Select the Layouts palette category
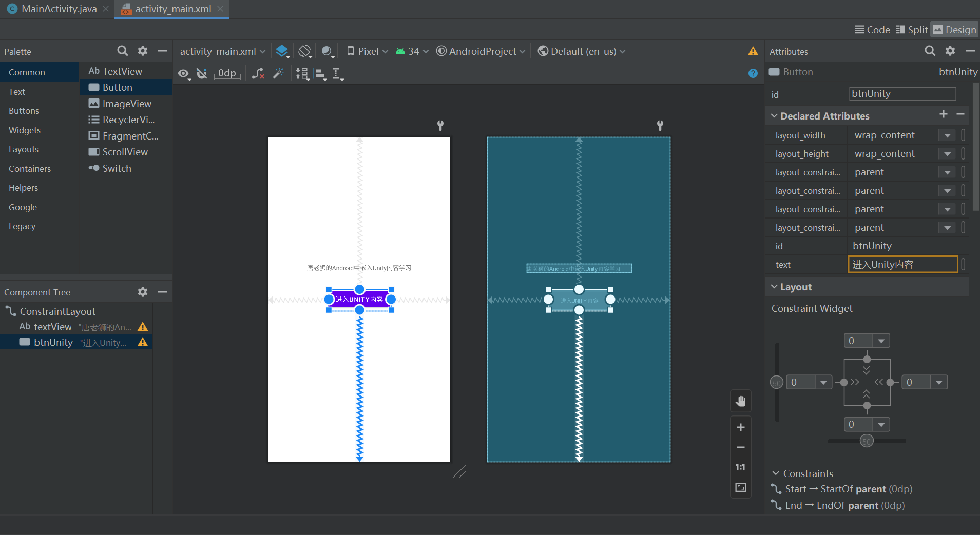 pyautogui.click(x=40, y=149)
